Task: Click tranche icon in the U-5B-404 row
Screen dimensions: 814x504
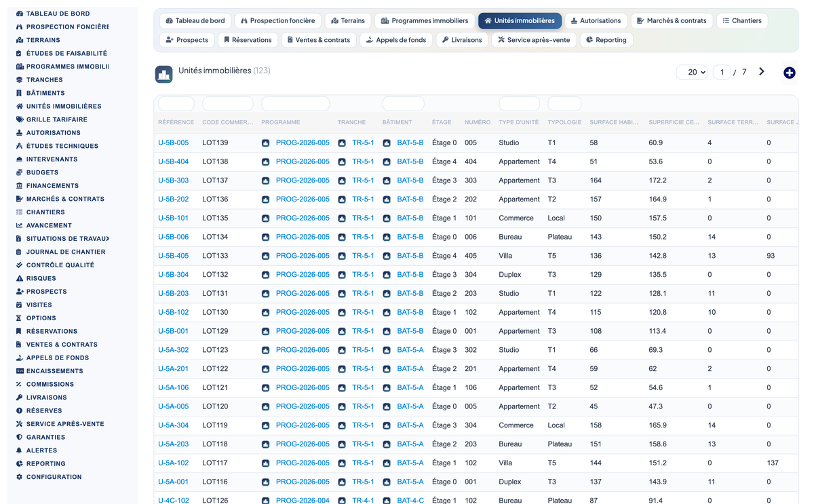Action: (342, 162)
